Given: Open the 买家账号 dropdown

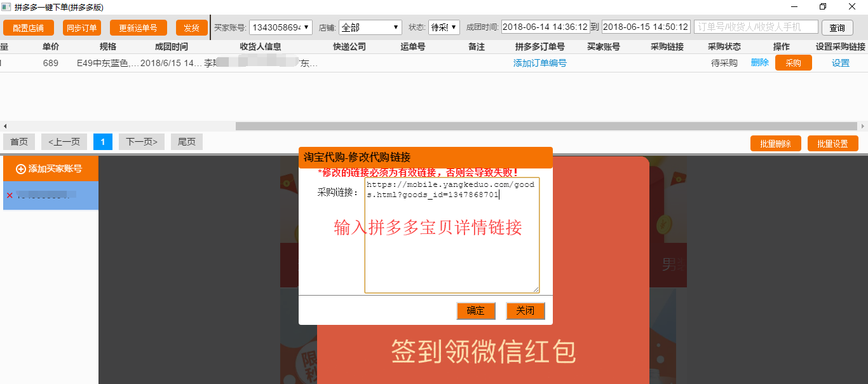Looking at the screenshot, I should point(281,27).
